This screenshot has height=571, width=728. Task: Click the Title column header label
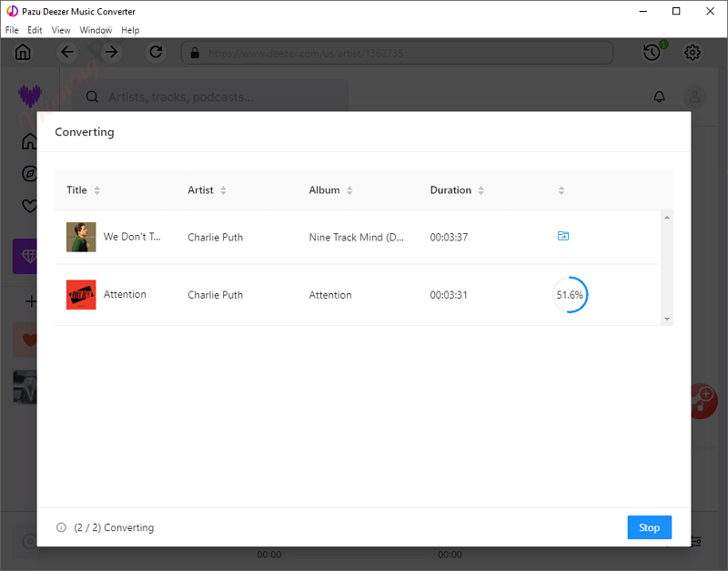(76, 190)
